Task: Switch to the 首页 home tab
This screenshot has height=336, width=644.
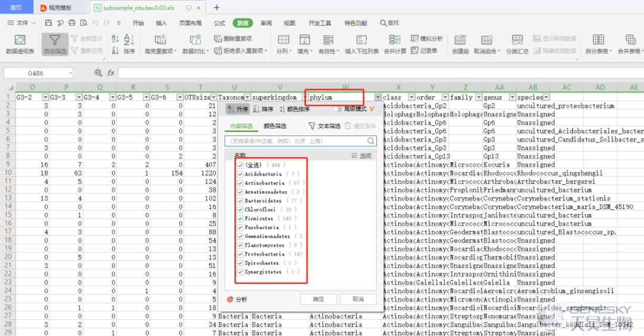Action: [16, 7]
